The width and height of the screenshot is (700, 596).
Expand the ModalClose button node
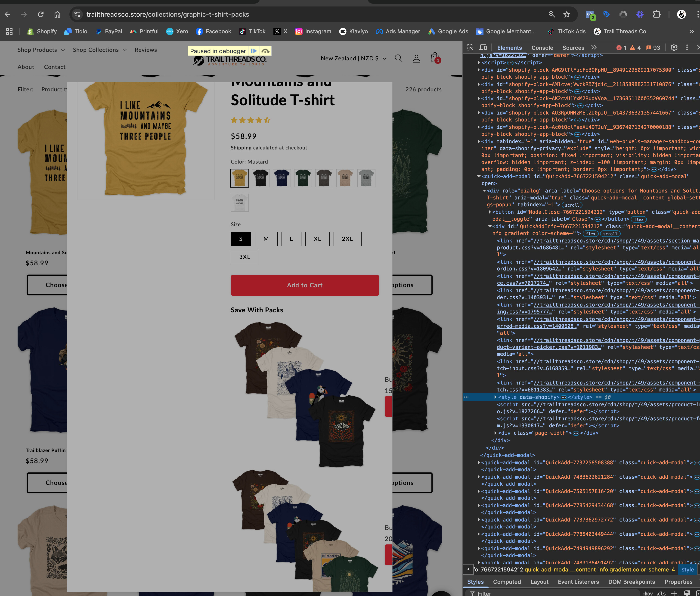click(x=490, y=212)
